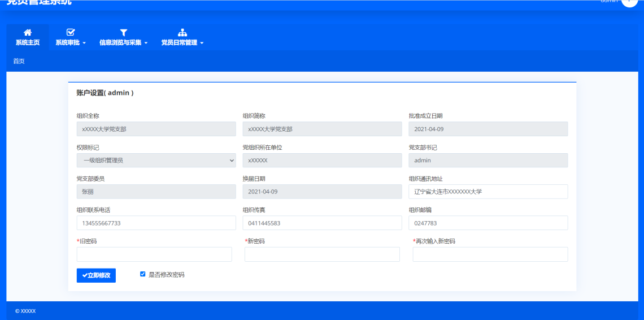644x320 pixels.
Task: Click the 组织通讯地址 input field
Action: 488,192
